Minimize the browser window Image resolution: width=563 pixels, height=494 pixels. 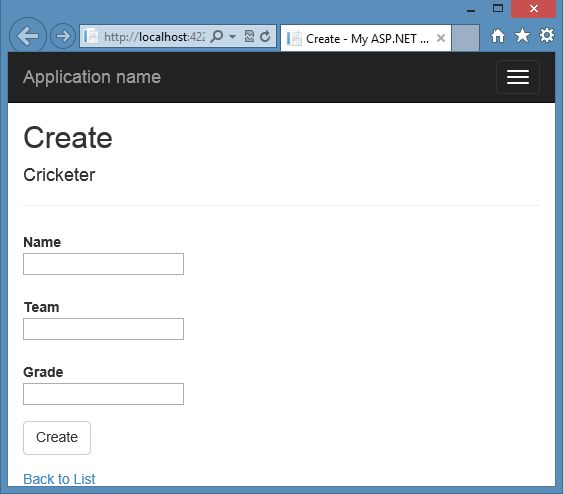pyautogui.click(x=471, y=10)
